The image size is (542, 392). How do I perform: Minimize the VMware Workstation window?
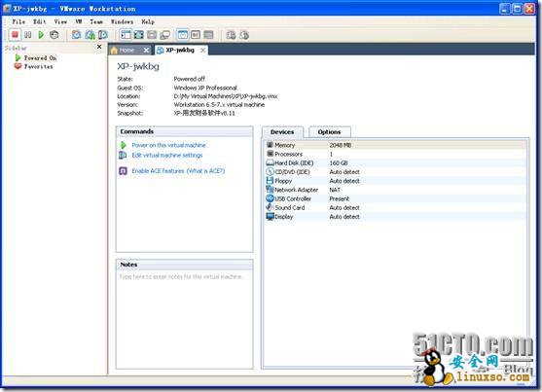click(505, 9)
